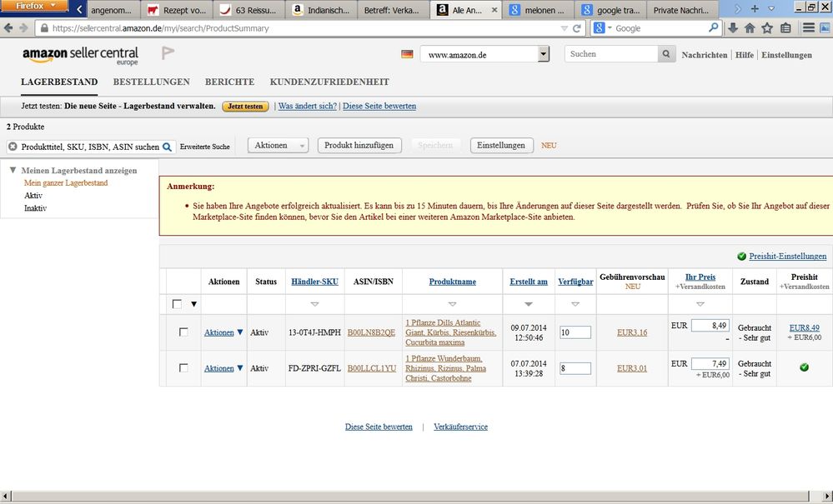Click the Seller Central flag icon
833x504 pixels.
(x=168, y=53)
